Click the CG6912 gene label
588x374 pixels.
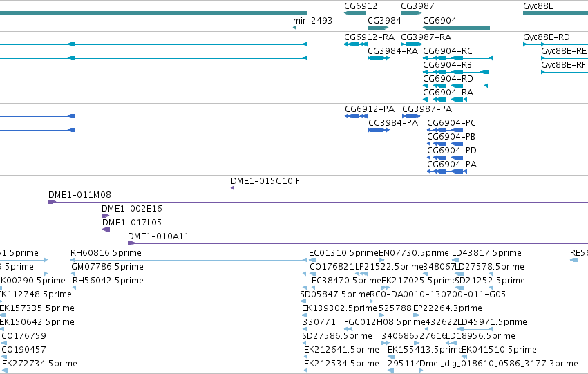(361, 6)
